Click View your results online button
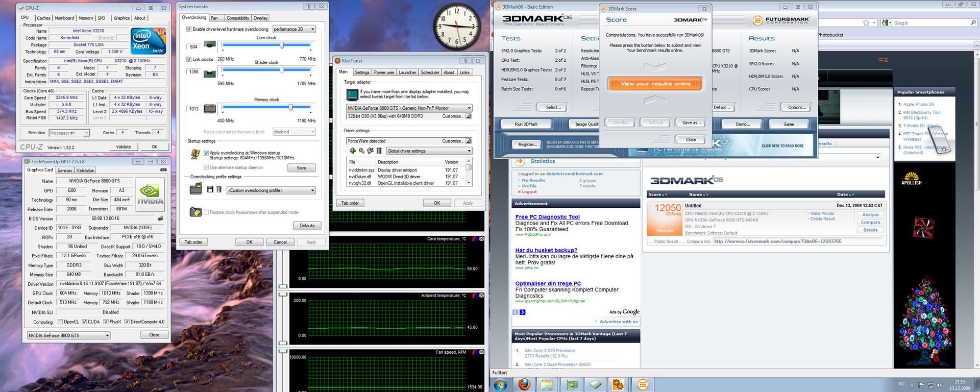Screen dimensions: 980x392 pos(655,84)
